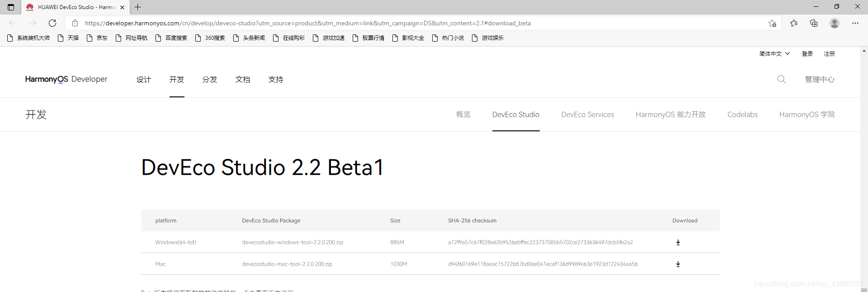Click the browser forward arrow
The width and height of the screenshot is (868, 292).
pyautogui.click(x=33, y=23)
